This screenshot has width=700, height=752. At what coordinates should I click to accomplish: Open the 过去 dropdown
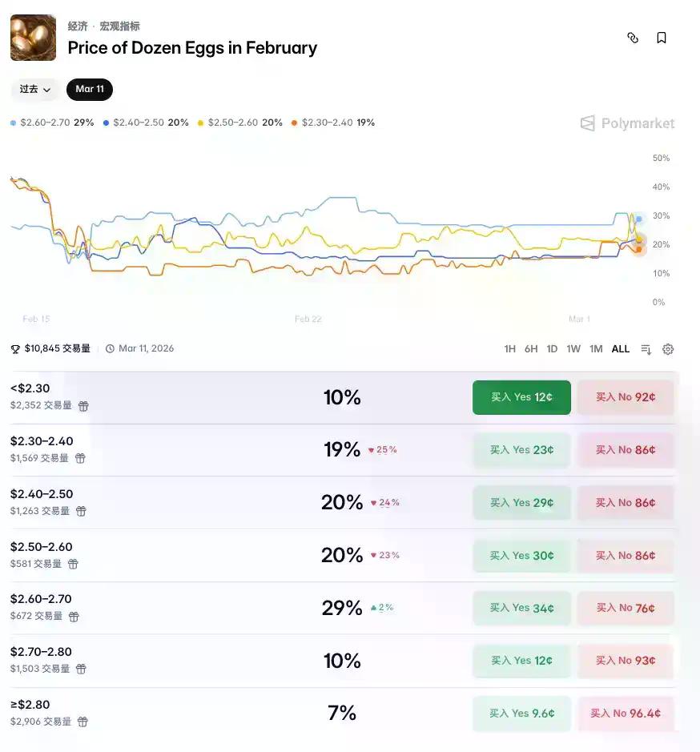click(x=34, y=90)
